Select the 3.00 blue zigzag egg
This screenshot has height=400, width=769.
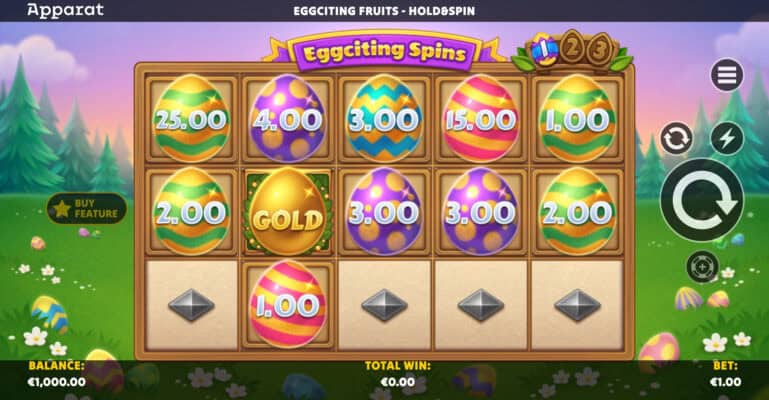coord(384,118)
